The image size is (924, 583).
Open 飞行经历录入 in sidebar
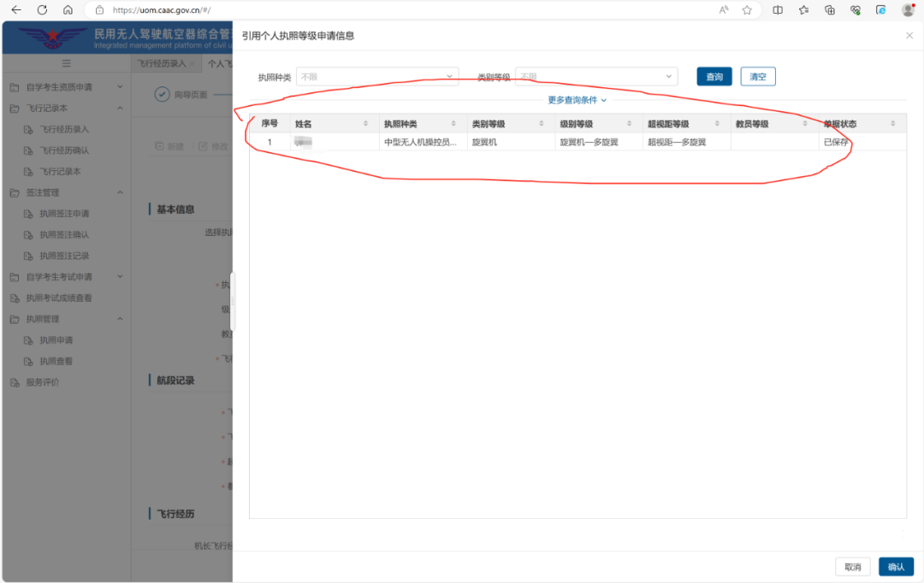click(x=63, y=130)
